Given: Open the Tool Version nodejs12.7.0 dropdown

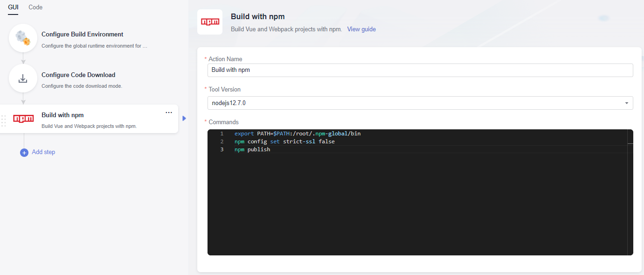Looking at the screenshot, I should (x=420, y=103).
